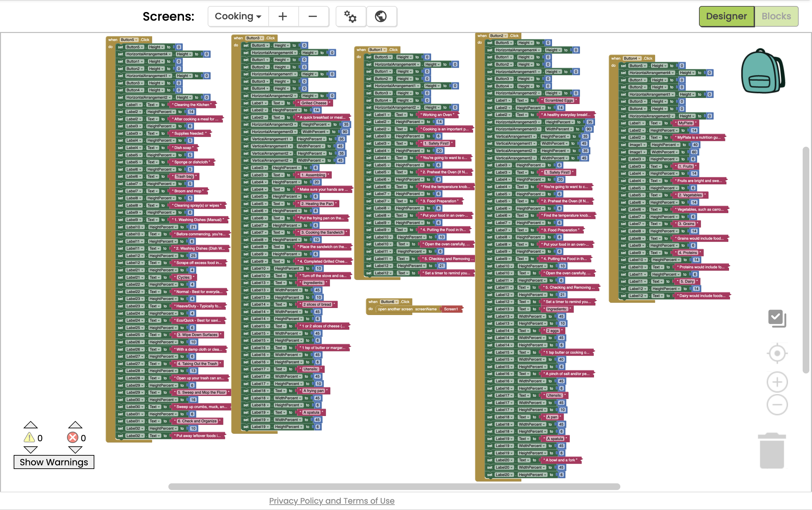Open the Button6 component dropdown in the click block
This screenshot has height=510, width=812.
pos(390,302)
